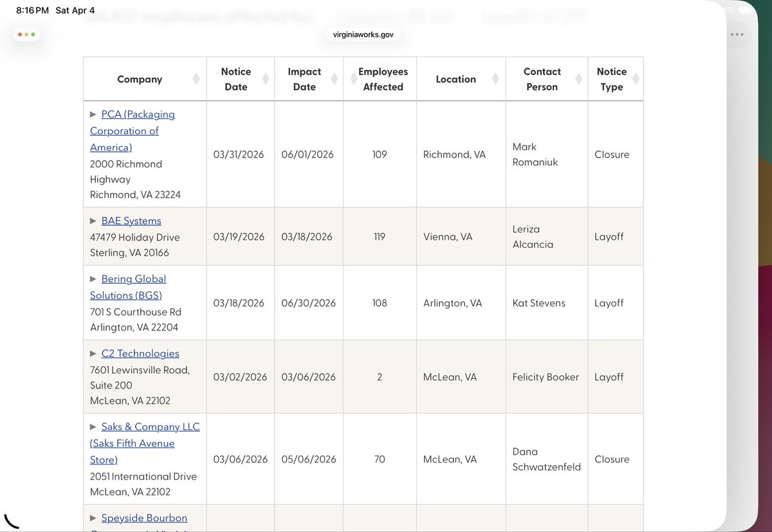Sort by Employees Affected column arrows
772x532 pixels.
pyautogui.click(x=353, y=79)
